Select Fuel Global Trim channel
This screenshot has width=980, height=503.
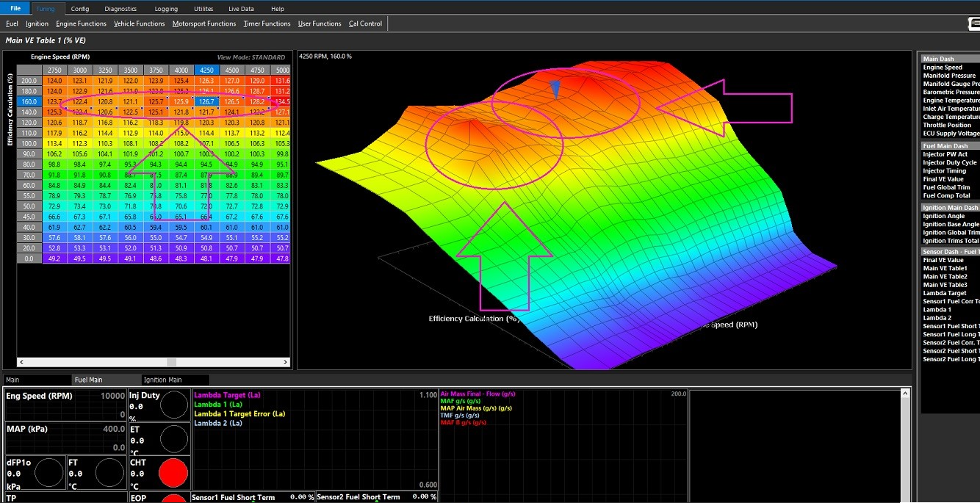tap(946, 187)
